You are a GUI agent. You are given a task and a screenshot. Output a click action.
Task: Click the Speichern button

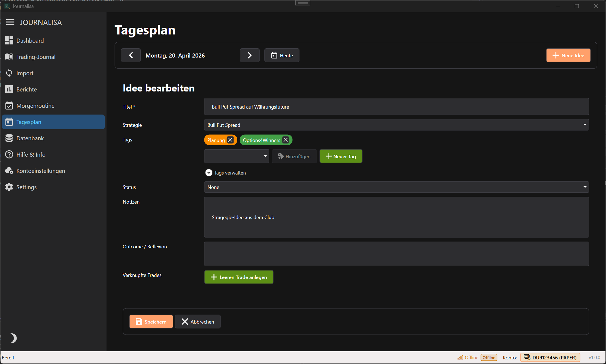[x=151, y=321]
